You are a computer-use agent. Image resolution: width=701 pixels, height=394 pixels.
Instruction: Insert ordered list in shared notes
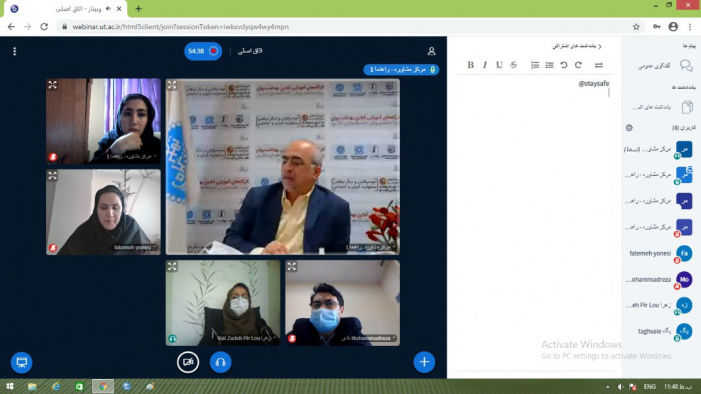pyautogui.click(x=535, y=65)
